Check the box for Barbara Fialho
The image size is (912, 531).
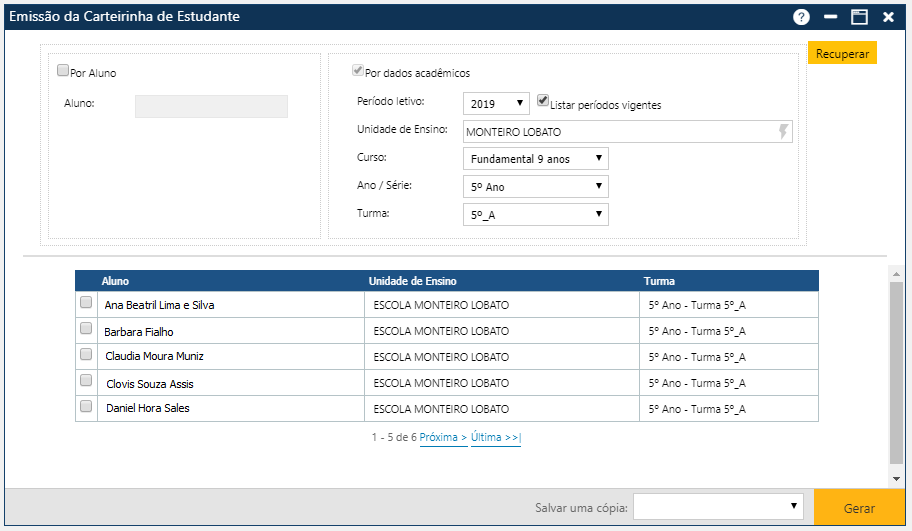pos(86,329)
